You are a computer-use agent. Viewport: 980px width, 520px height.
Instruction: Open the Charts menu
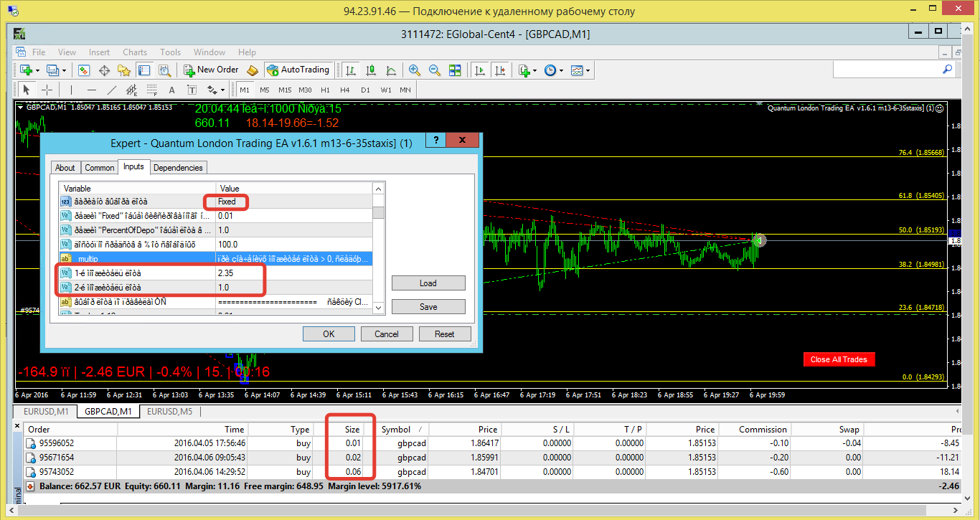click(135, 52)
